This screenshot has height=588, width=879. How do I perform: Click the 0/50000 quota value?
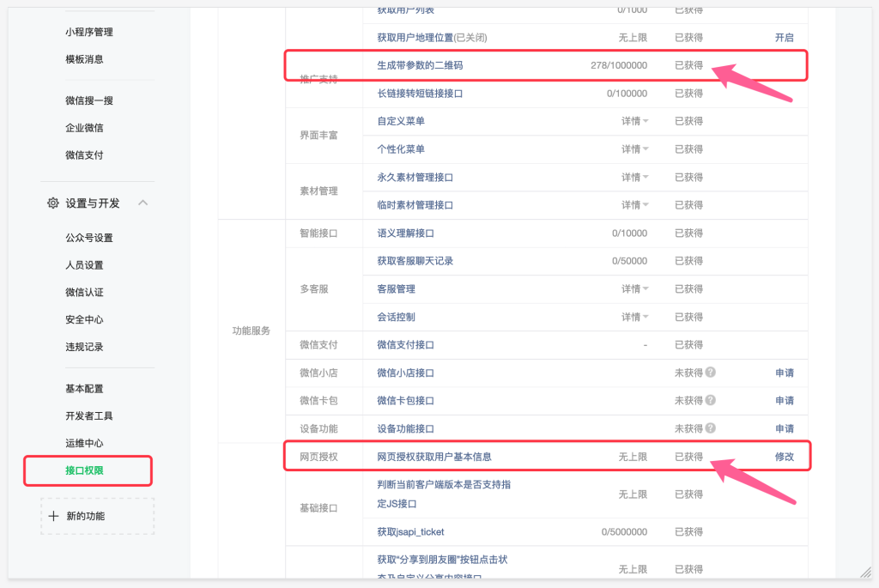[x=629, y=261]
